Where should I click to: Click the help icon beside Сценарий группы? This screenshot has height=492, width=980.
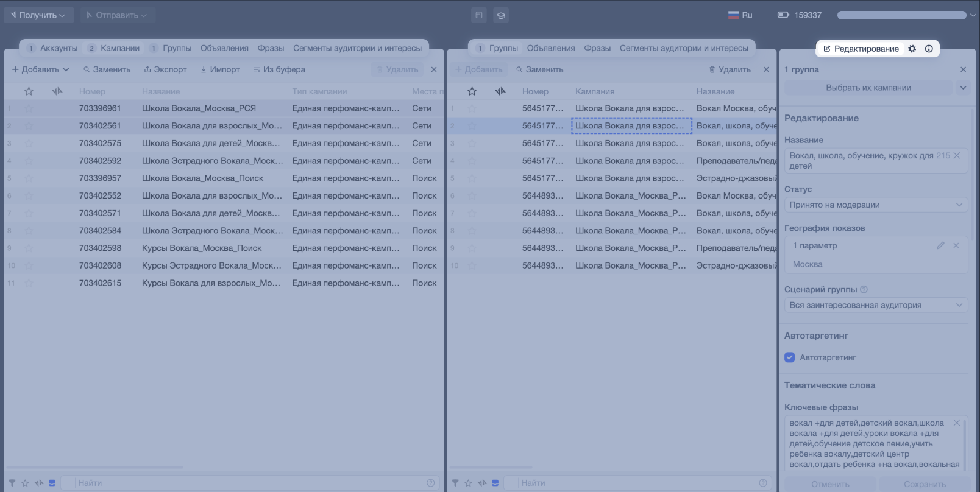864,290
